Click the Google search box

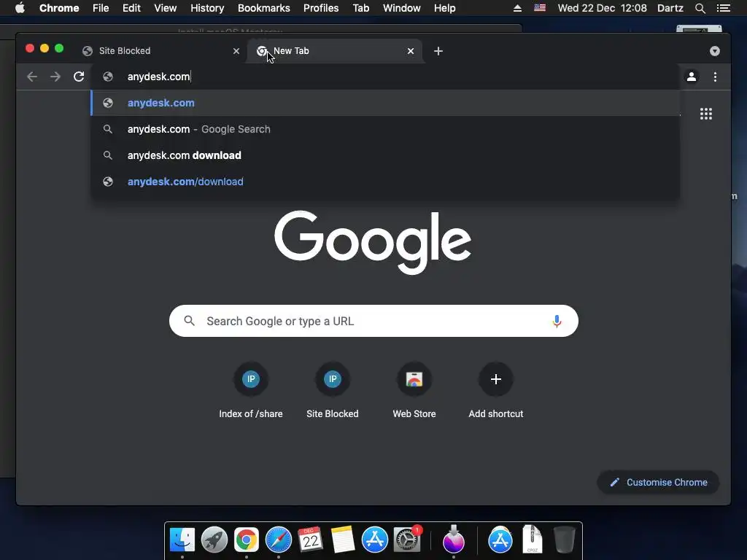coord(373,321)
